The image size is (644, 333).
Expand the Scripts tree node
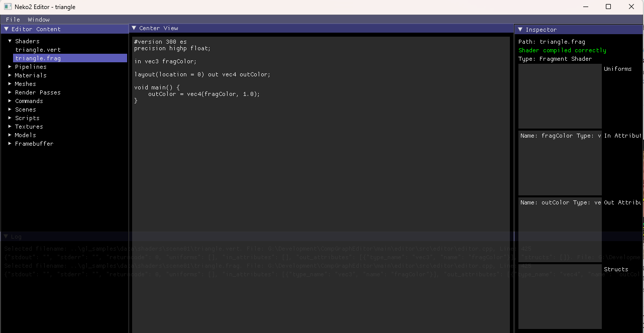(x=10, y=118)
